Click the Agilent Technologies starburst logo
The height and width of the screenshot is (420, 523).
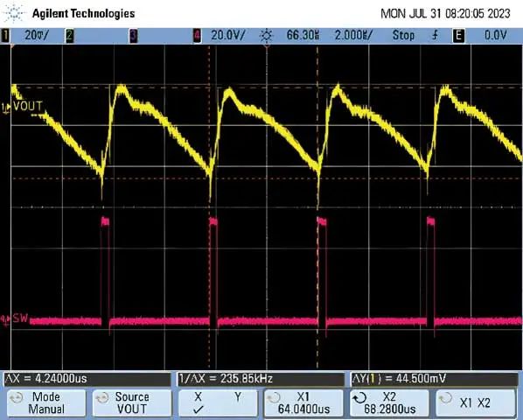14,14
